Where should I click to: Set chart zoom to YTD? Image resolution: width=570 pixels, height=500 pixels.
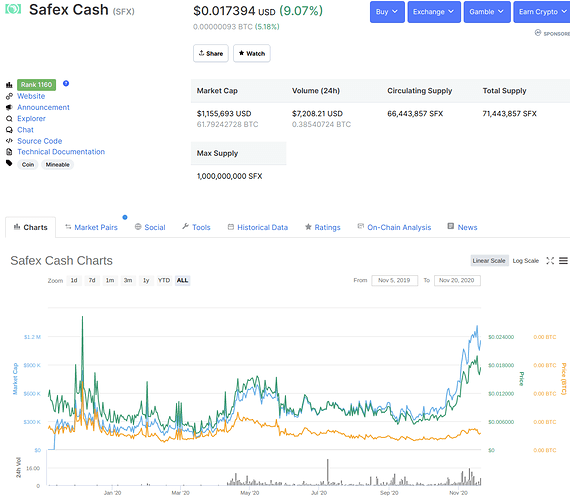click(164, 280)
